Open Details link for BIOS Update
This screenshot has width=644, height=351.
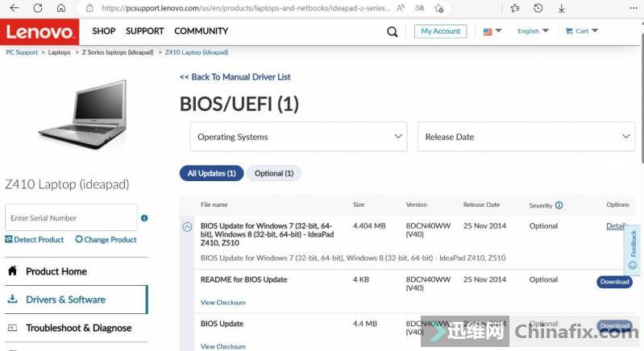(x=617, y=226)
